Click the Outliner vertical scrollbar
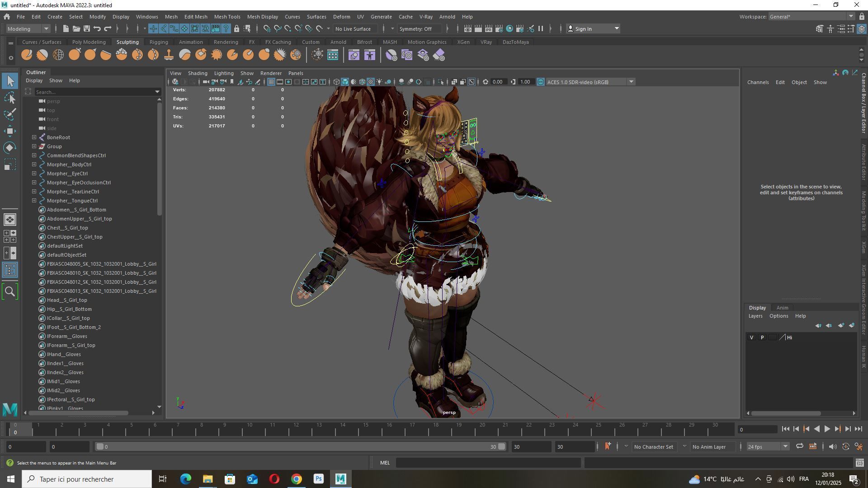Screen dimensions: 868x488 point(159,159)
